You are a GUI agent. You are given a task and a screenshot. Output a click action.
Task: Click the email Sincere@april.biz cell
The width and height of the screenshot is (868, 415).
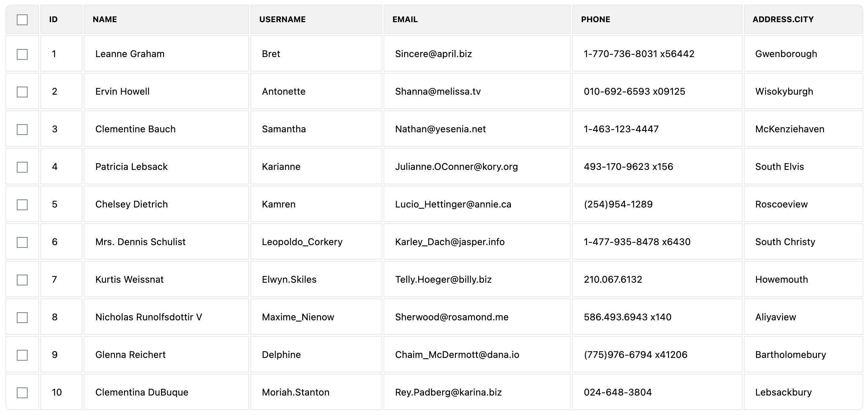(477, 54)
